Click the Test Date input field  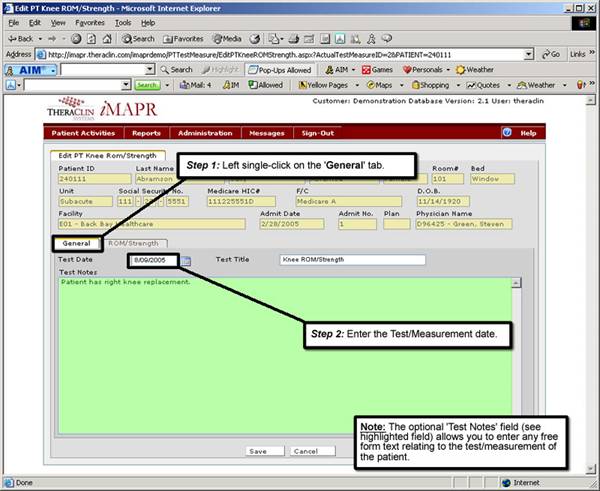coord(153,260)
